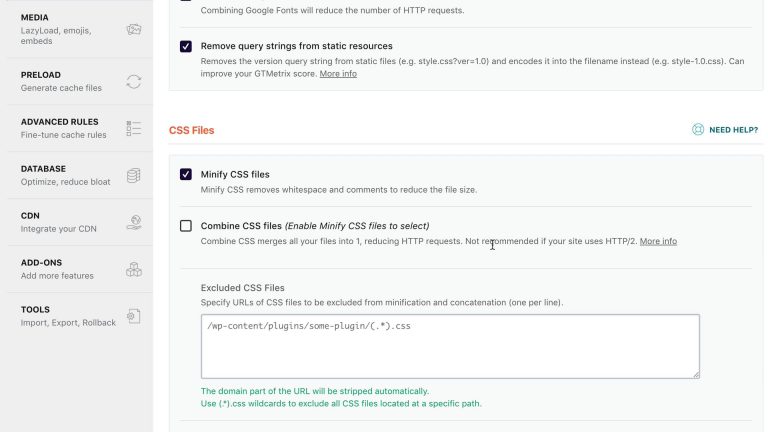768x432 pixels.
Task: Click the Tools import/export icon
Action: coord(134,316)
